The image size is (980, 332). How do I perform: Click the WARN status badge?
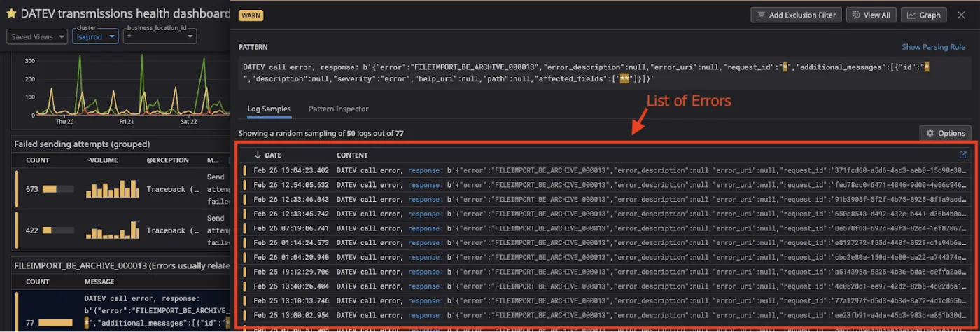pos(251,15)
